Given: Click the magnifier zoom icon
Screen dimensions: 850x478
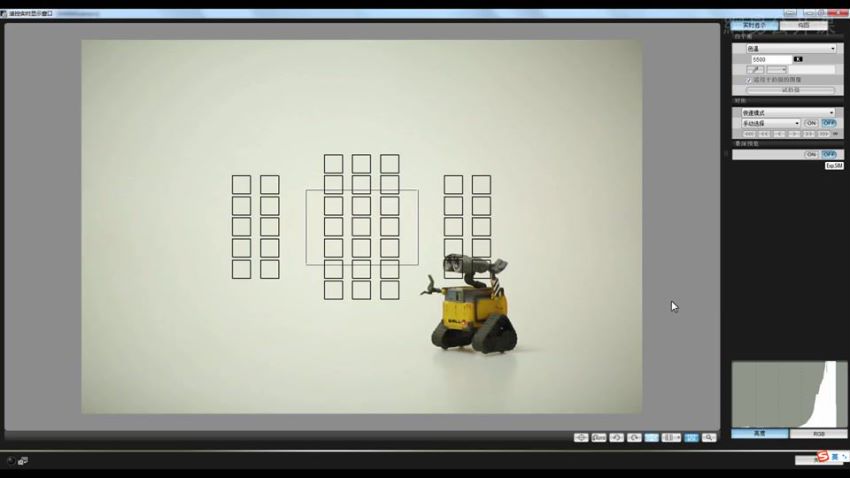Looking at the screenshot, I should tap(709, 437).
